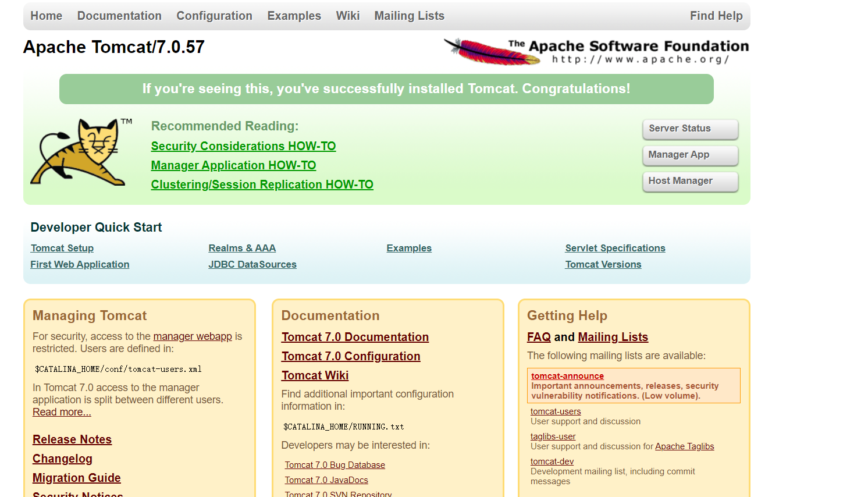Open the tomcat-dev mailing list link

(552, 461)
